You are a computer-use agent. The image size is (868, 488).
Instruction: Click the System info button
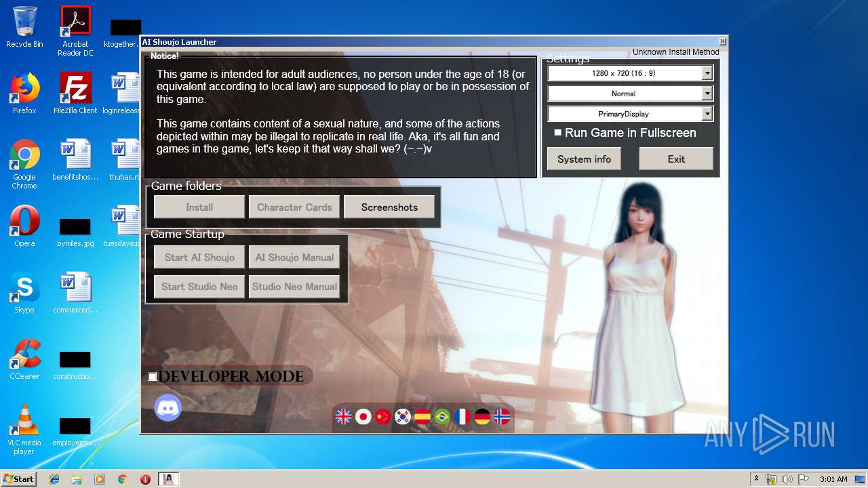(x=584, y=159)
